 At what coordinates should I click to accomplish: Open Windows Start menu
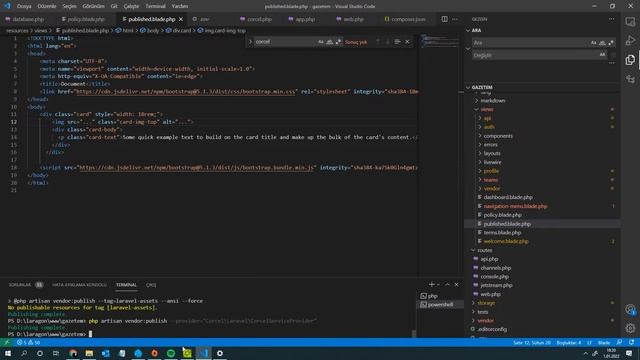[x=8, y=353]
